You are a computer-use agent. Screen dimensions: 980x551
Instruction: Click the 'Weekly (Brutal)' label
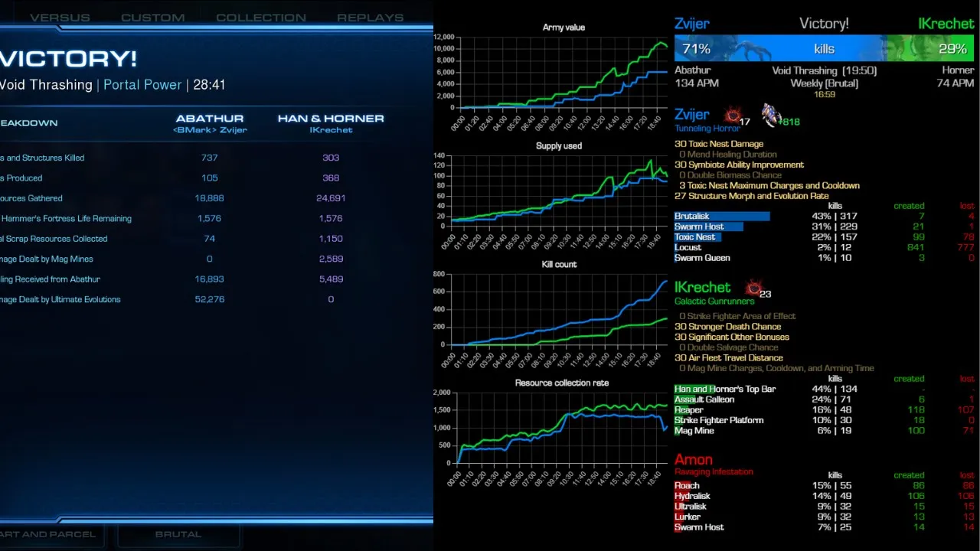tap(824, 83)
